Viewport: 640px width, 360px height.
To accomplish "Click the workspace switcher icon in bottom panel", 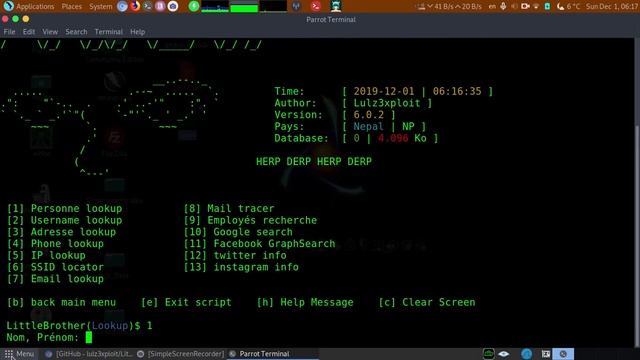I will 546,354.
